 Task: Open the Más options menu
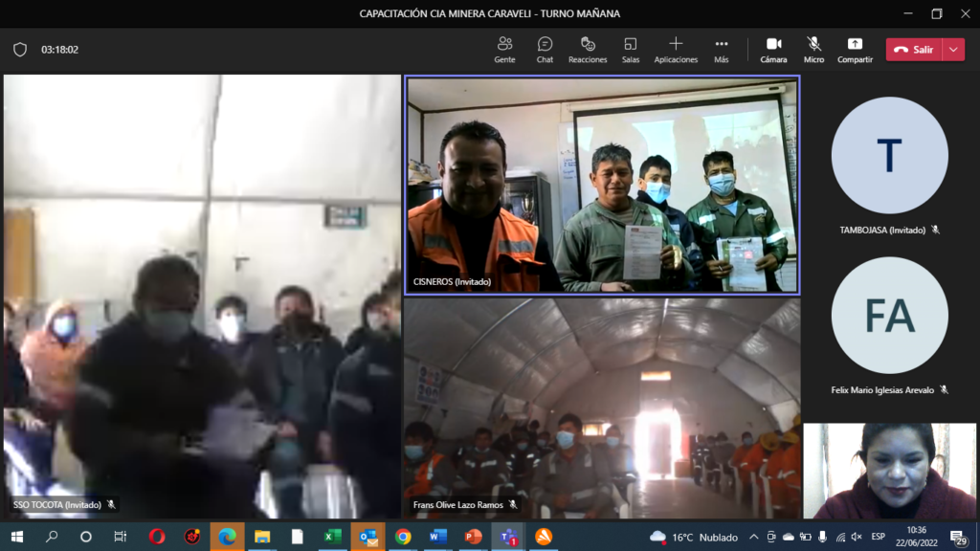point(722,49)
